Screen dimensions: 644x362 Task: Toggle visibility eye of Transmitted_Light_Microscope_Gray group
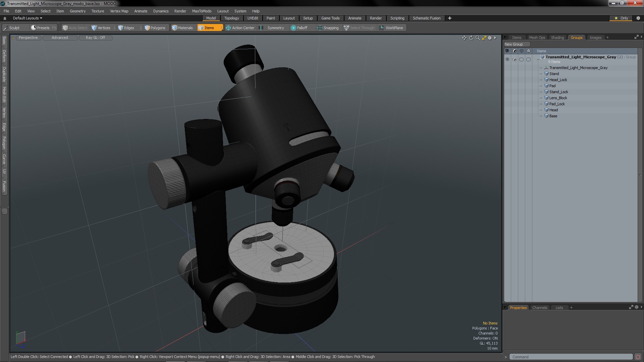[x=507, y=59]
